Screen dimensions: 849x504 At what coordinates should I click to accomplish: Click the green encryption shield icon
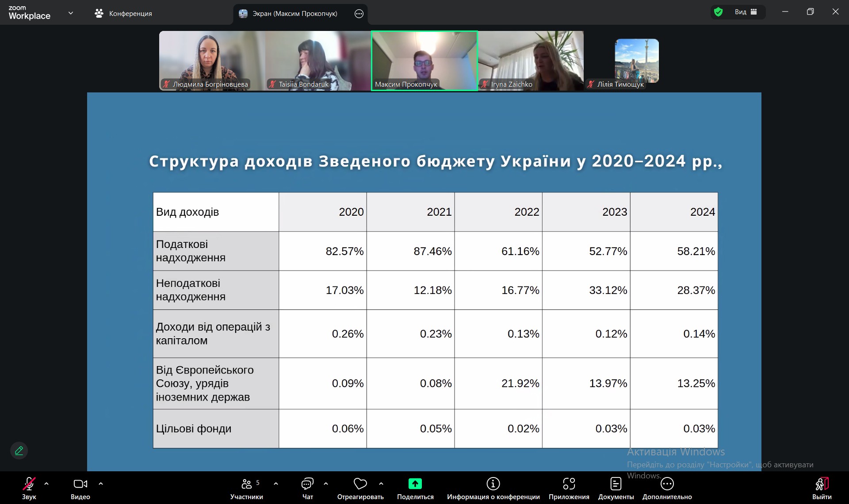[x=718, y=12]
